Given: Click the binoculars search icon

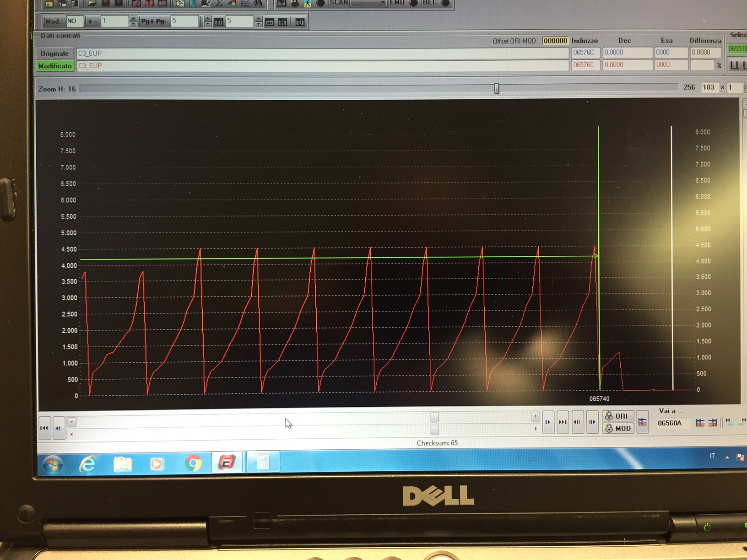Looking at the screenshot, I should click(258, 3).
